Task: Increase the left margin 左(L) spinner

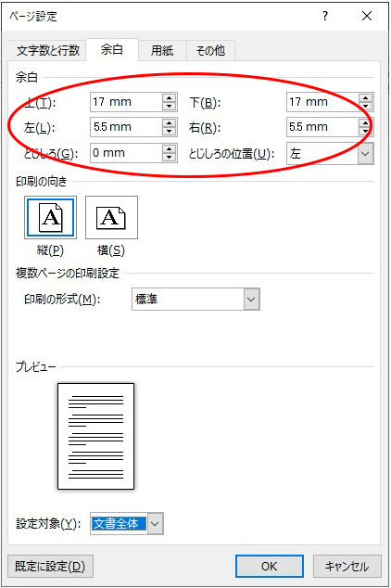Action: [x=170, y=123]
